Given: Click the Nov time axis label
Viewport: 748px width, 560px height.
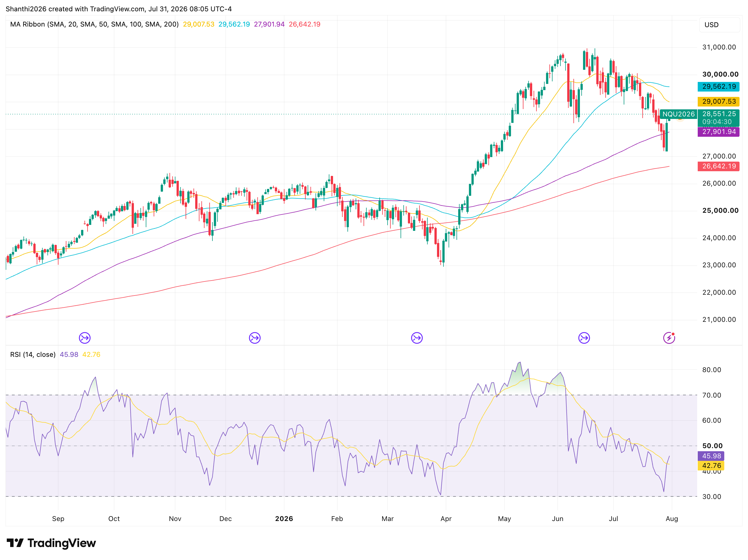Looking at the screenshot, I should [175, 519].
